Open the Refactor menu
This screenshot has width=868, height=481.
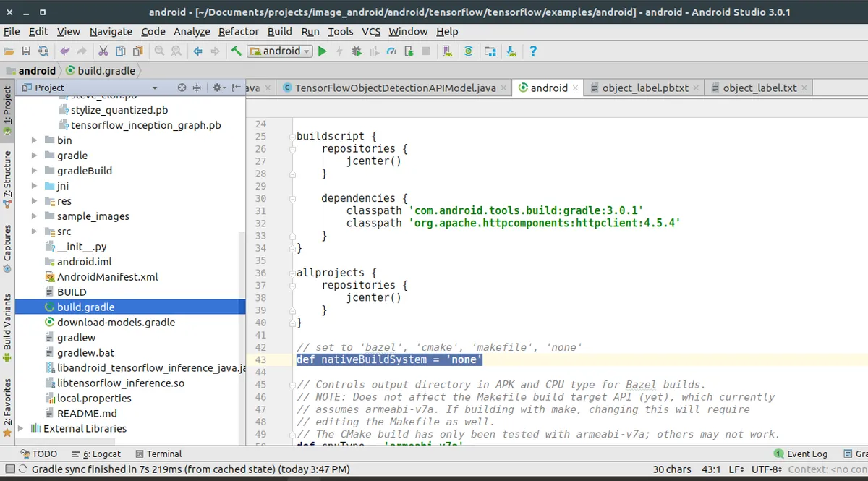[238, 31]
